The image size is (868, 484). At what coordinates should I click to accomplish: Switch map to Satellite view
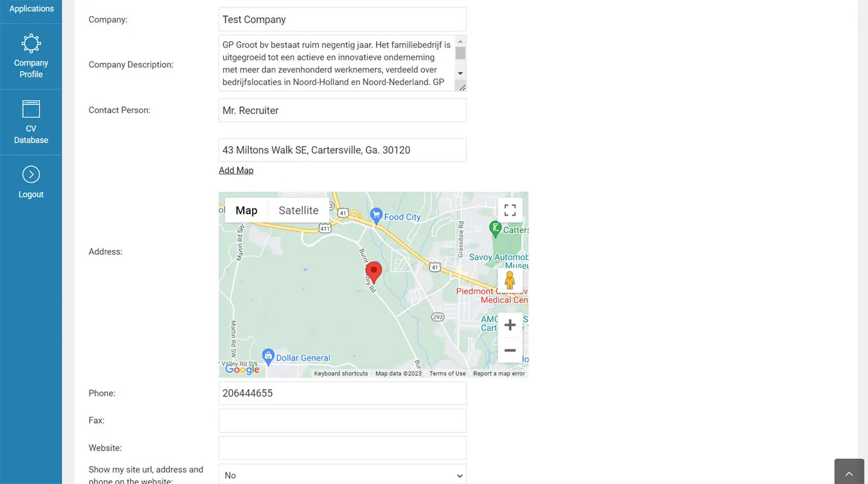tap(298, 210)
